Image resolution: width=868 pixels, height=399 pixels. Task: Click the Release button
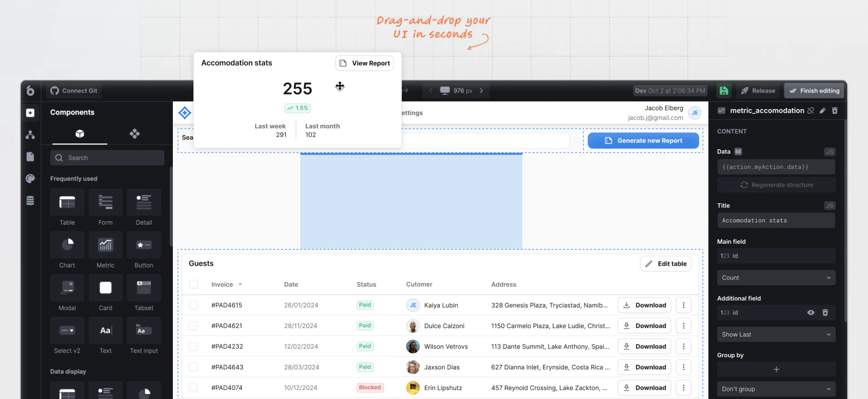click(758, 91)
